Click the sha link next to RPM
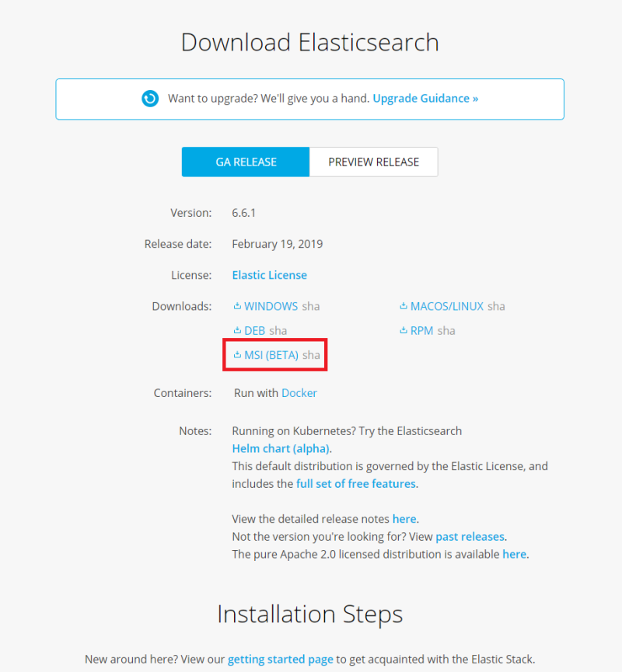Screen dimensions: 622x672 [x=446, y=330]
